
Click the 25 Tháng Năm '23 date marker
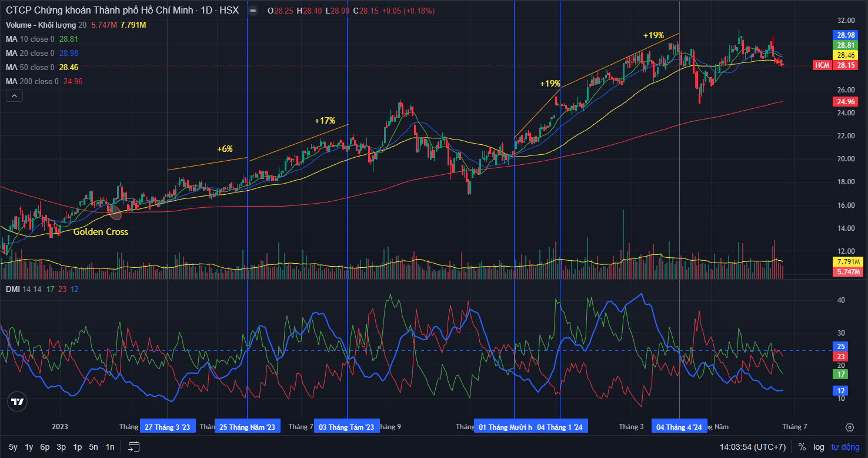pyautogui.click(x=247, y=427)
